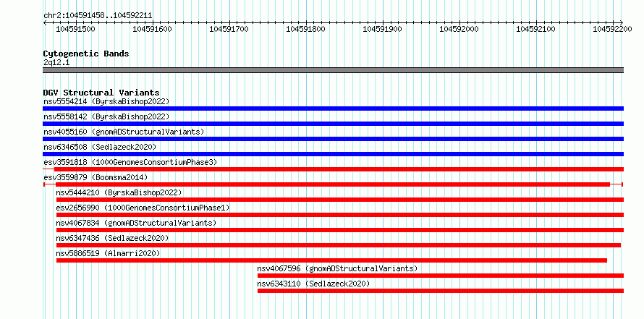Select red bar under nsv5444210
644x319 pixels.
coord(340,200)
